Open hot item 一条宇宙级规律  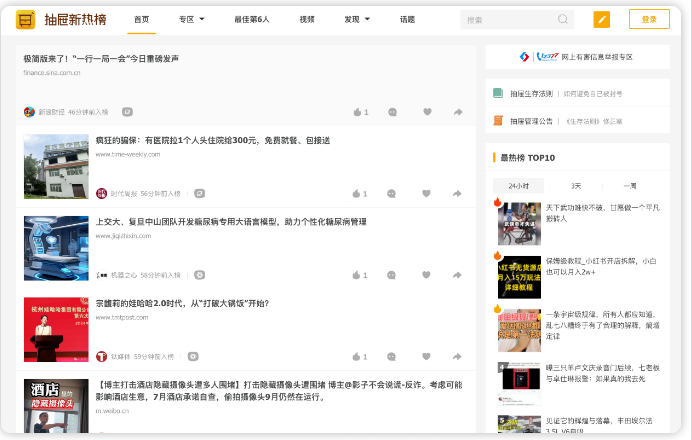603,325
